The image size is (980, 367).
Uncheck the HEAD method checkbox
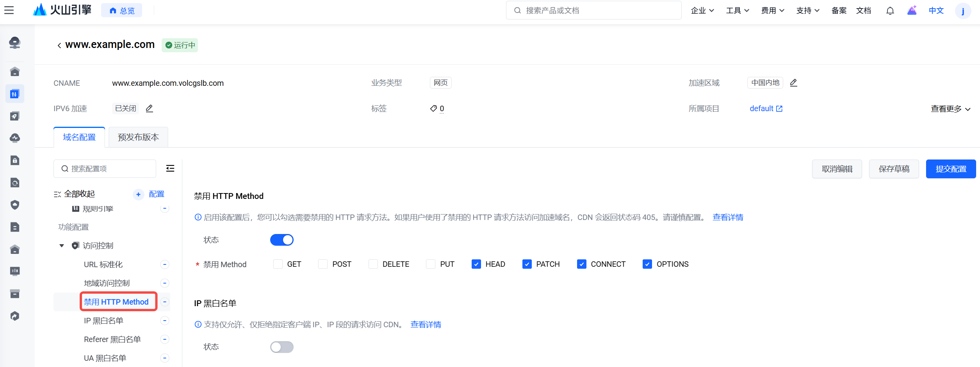coord(476,264)
